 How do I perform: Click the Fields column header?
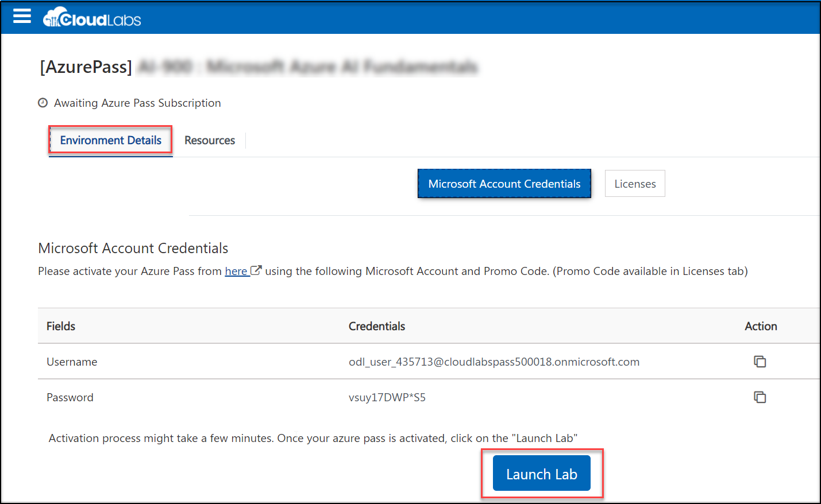pyautogui.click(x=61, y=326)
